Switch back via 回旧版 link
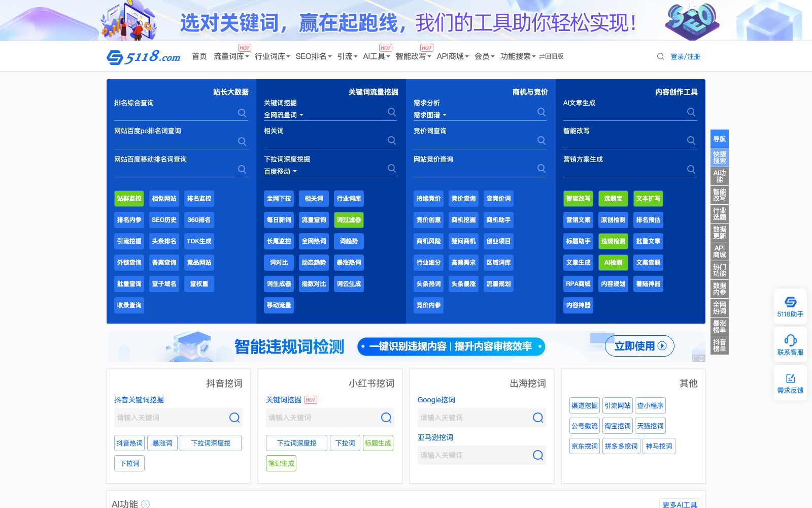812x508 pixels. (551, 56)
